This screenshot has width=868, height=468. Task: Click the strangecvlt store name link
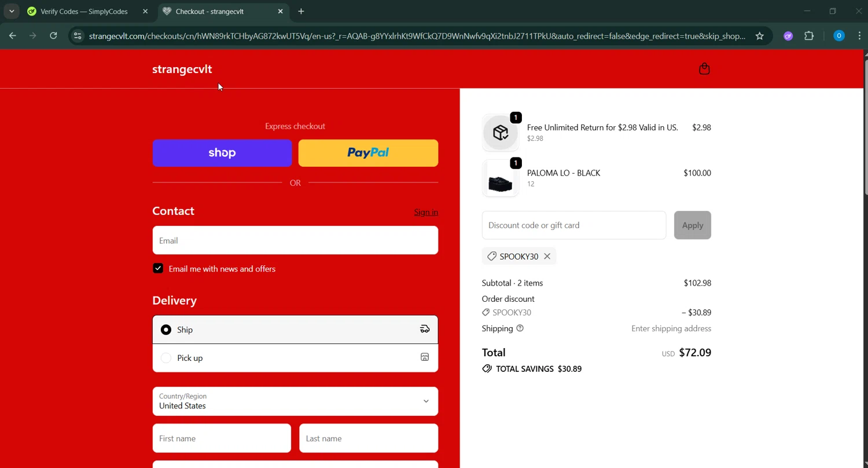(x=182, y=69)
